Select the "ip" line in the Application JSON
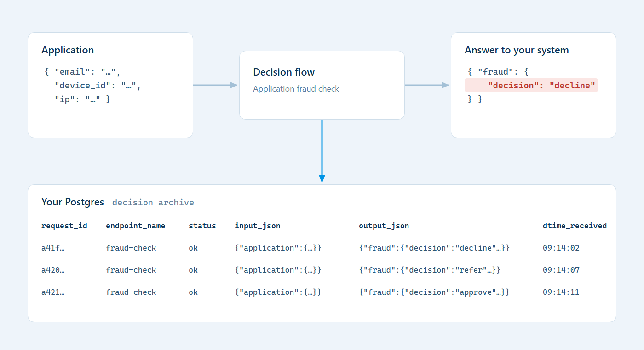This screenshot has height=350, width=644. [x=82, y=99]
